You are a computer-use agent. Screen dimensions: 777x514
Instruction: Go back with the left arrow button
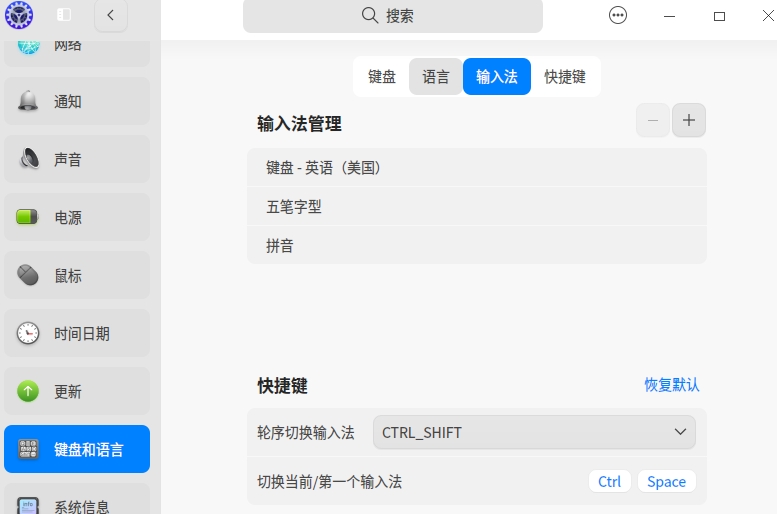[x=111, y=15]
